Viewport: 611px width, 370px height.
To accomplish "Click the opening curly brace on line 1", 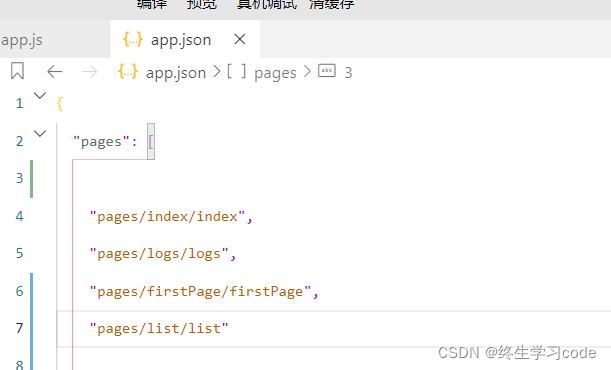I will point(60,104).
